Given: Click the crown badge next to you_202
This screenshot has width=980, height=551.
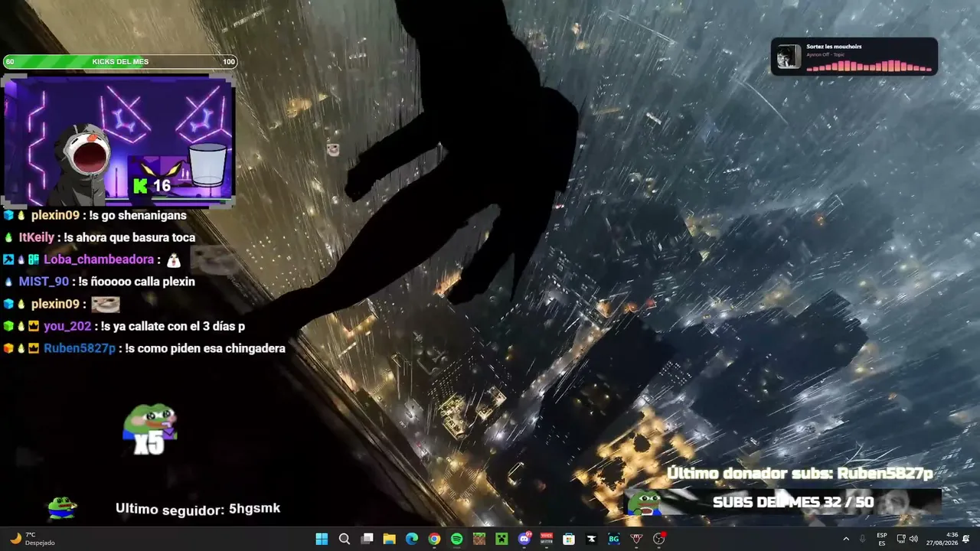Looking at the screenshot, I should [34, 326].
